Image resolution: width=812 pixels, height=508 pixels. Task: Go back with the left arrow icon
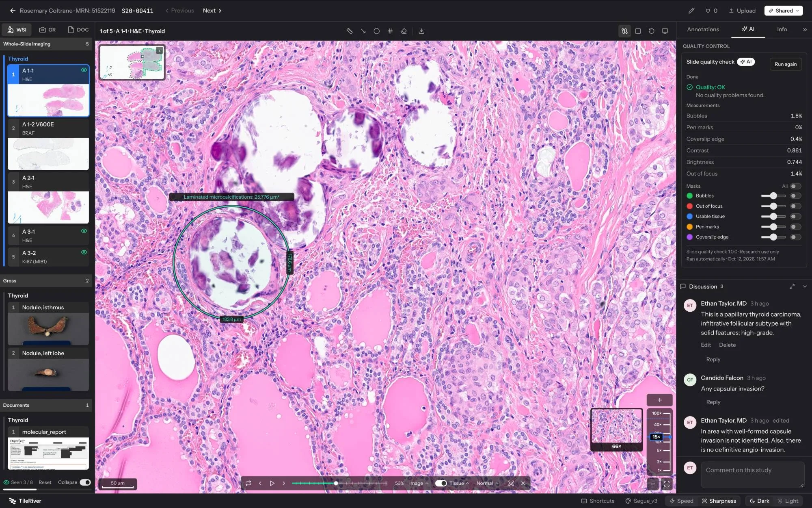(13, 11)
